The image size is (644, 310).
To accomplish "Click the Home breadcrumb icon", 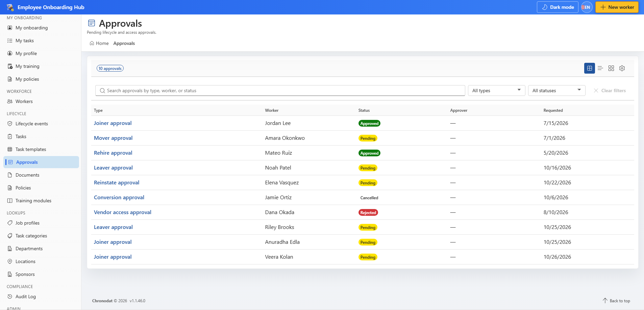I will 92,43.
